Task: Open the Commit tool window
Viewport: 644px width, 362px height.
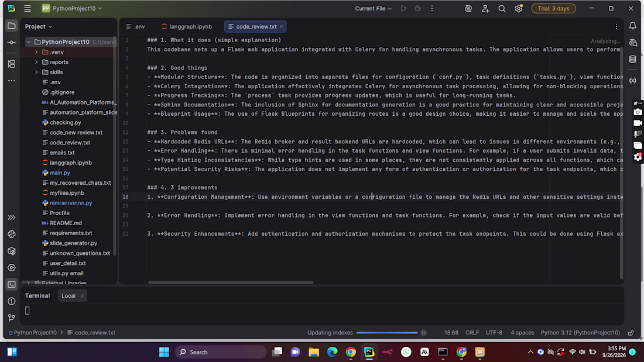Action: [12, 42]
